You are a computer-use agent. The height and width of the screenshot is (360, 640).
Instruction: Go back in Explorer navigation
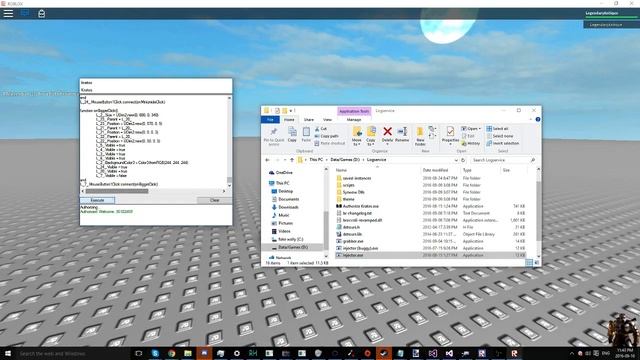pos(267,160)
